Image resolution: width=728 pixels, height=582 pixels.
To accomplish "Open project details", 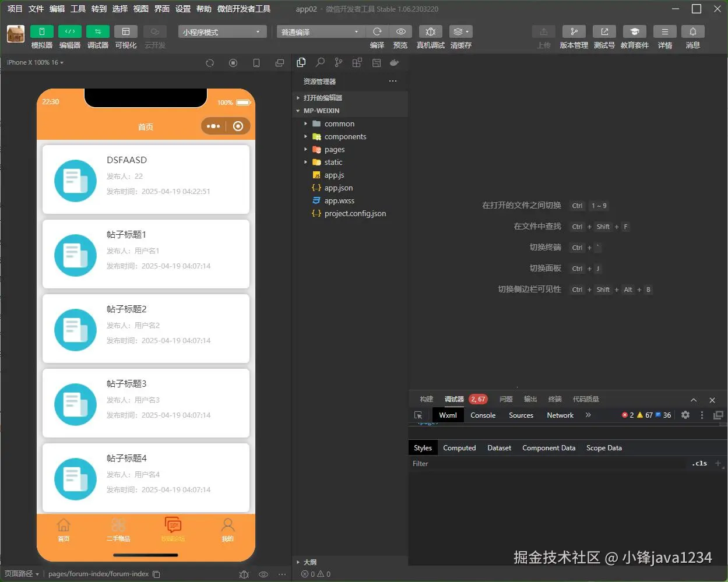I will pos(664,31).
